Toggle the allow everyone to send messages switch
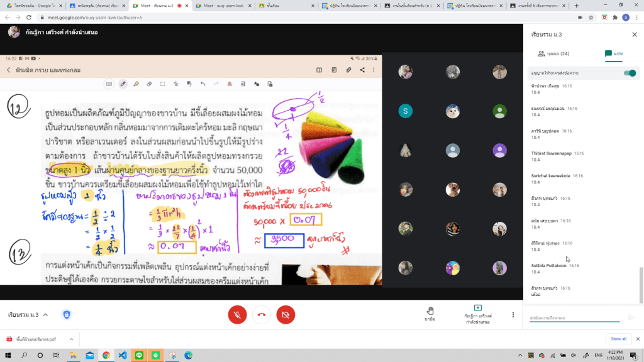Screen dimensions: 644x362 pos(628,74)
